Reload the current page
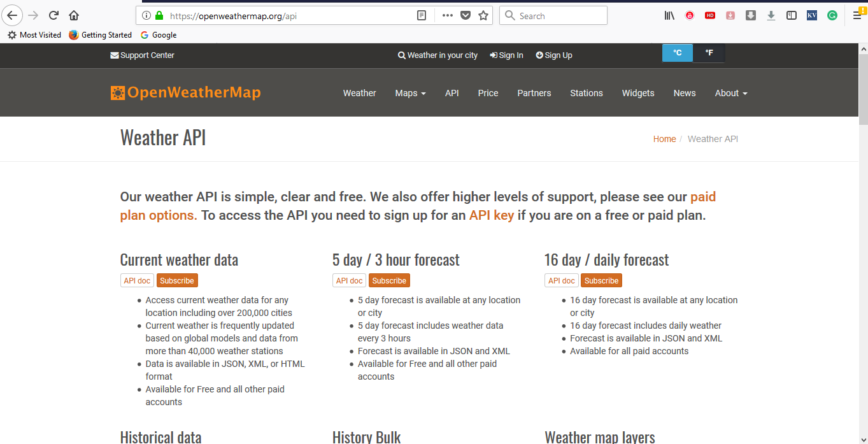Screen dimensions: 868x444 [x=54, y=15]
